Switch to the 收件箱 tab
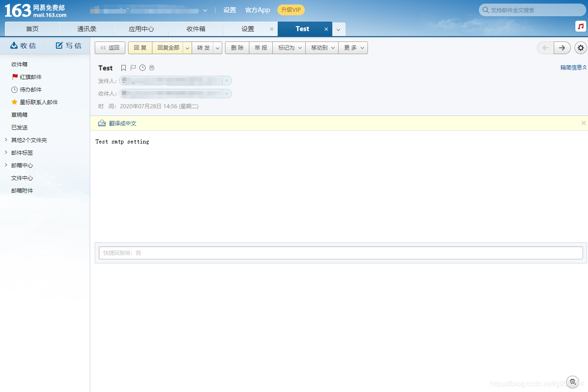 [x=196, y=29]
